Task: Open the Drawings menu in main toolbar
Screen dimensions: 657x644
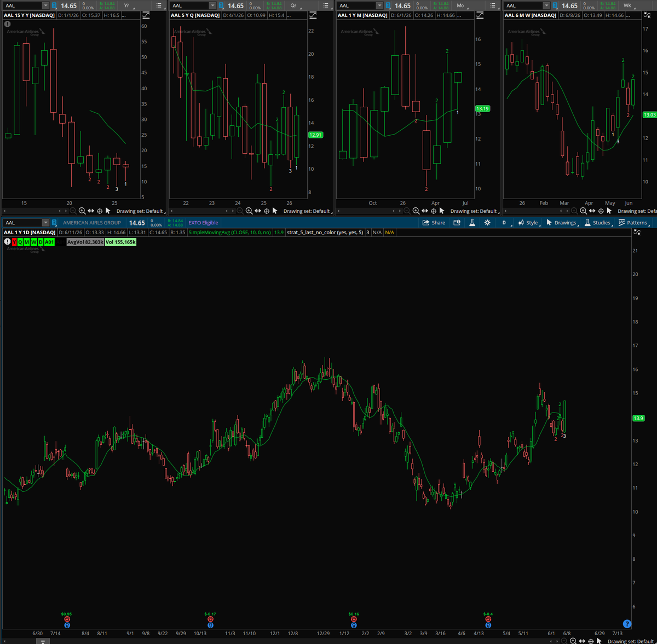Action: (562, 223)
